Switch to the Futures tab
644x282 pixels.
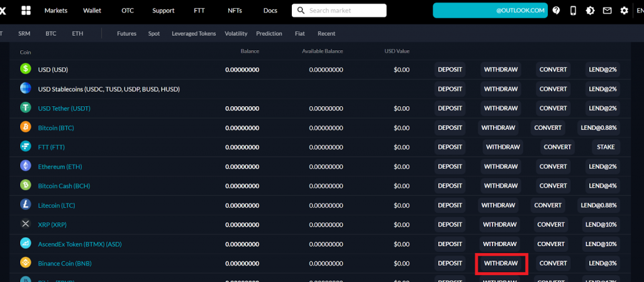(126, 34)
